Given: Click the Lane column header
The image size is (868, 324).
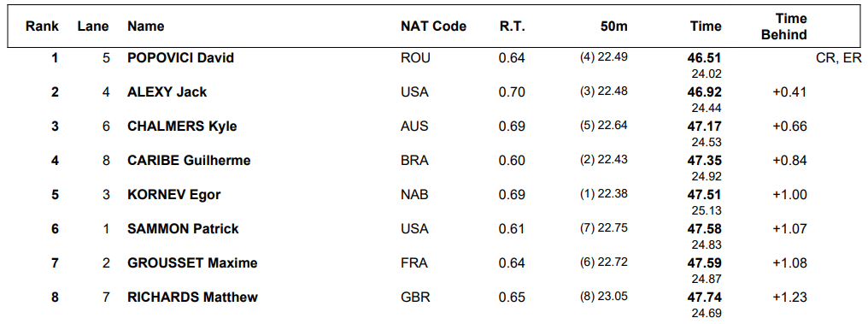Looking at the screenshot, I should pos(93,26).
